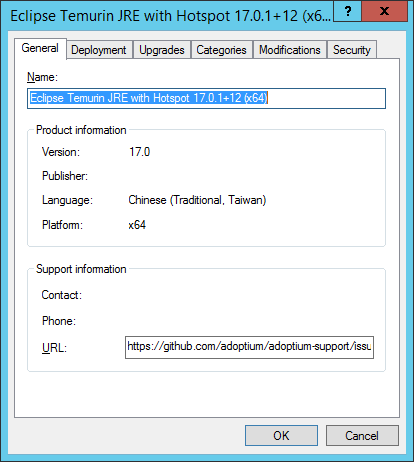The height and width of the screenshot is (462, 414).
Task: Open the Upgrades tab
Action: (x=162, y=50)
